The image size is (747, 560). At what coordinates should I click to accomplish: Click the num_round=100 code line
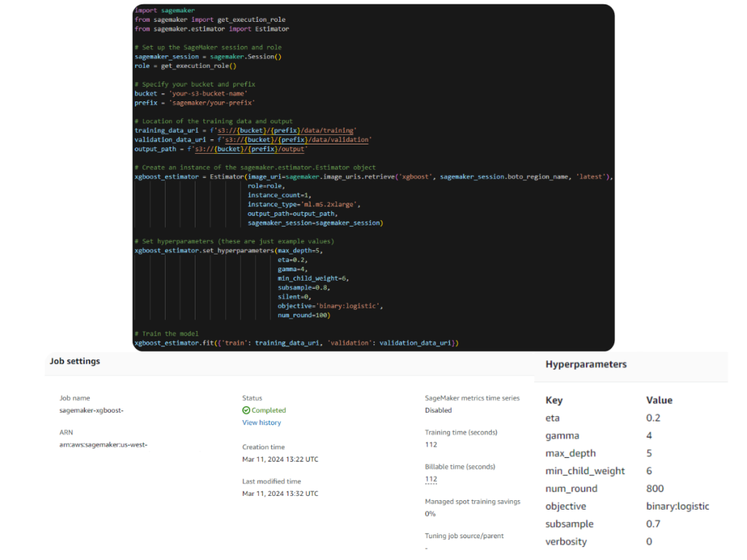(304, 315)
